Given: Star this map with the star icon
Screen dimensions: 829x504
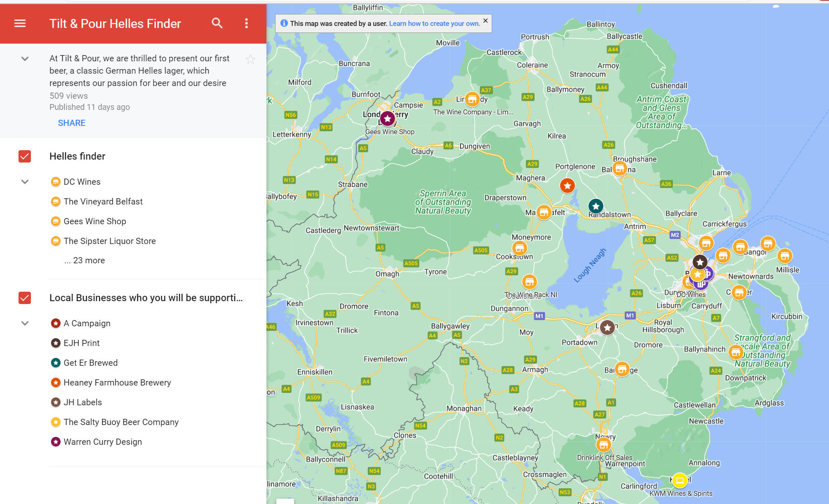Looking at the screenshot, I should 250,60.
